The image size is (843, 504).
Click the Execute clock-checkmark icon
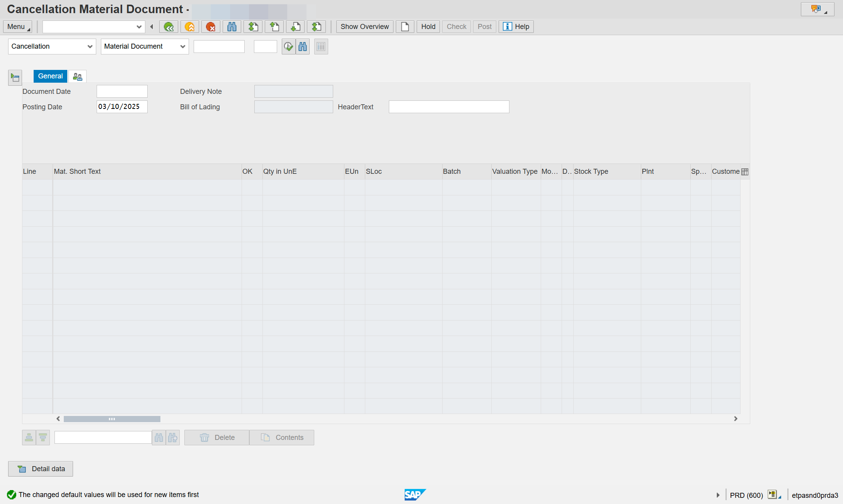pos(288,47)
